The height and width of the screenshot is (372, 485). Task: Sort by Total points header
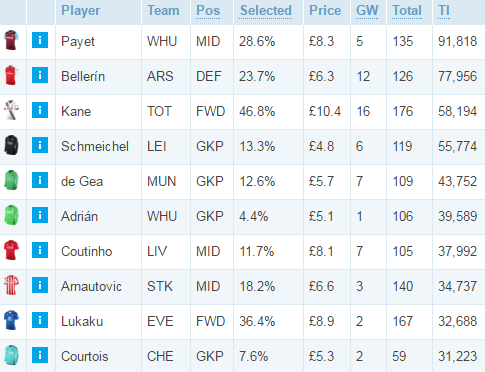point(407,11)
